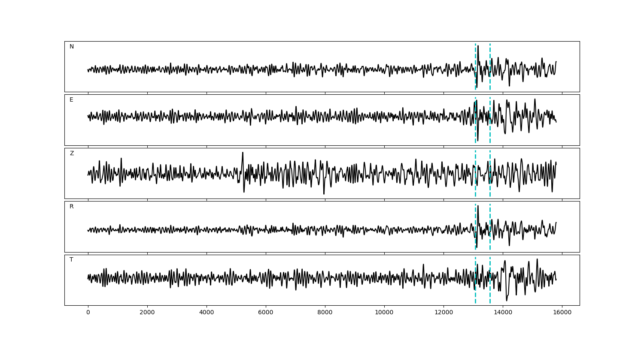Select the Z panel label

pos(72,153)
